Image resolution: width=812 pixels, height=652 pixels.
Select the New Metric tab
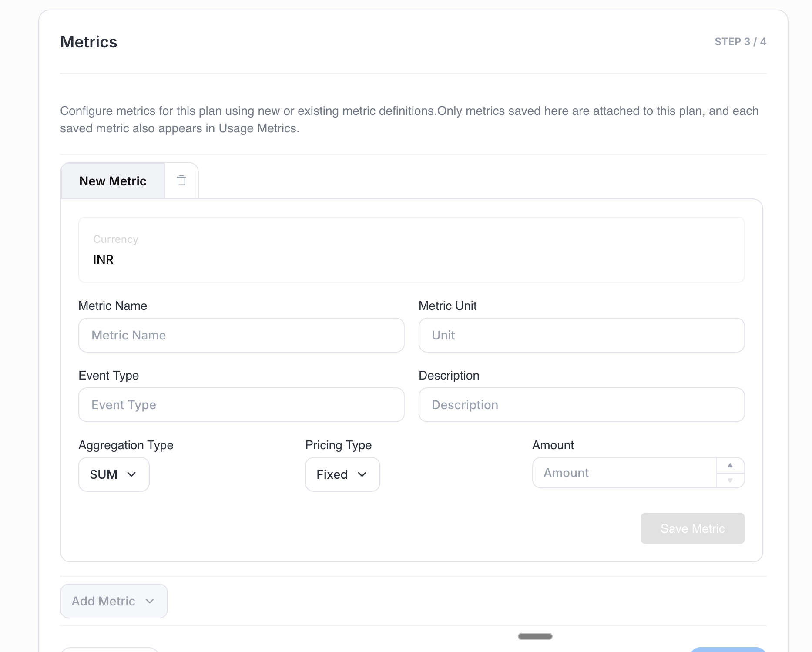coord(113,181)
